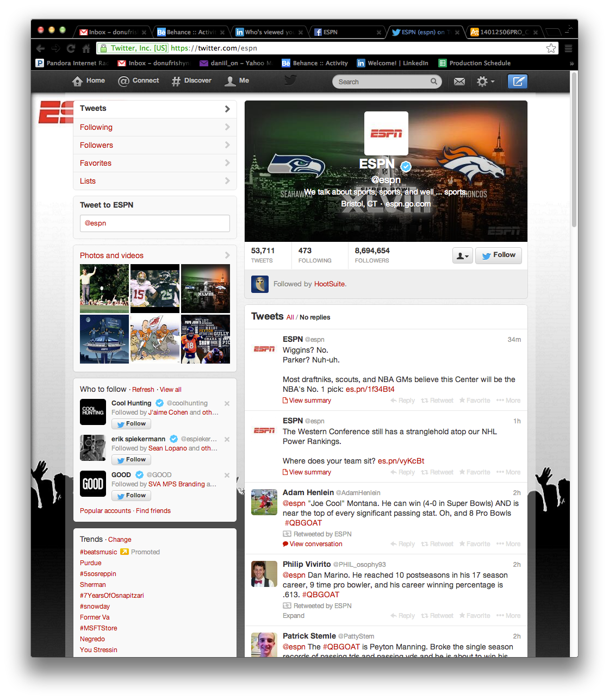Click View all in Who to follow
Viewport: 609px width, 700px height.
coord(171,390)
